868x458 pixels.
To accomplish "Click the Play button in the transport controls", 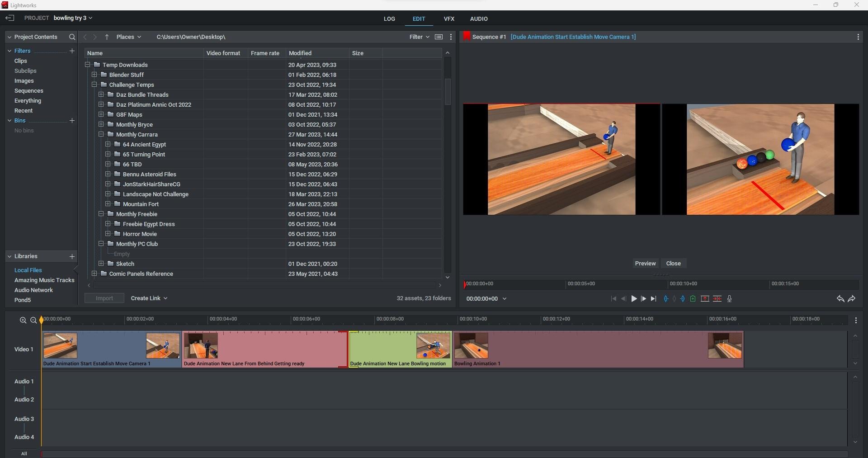I will [x=634, y=299].
